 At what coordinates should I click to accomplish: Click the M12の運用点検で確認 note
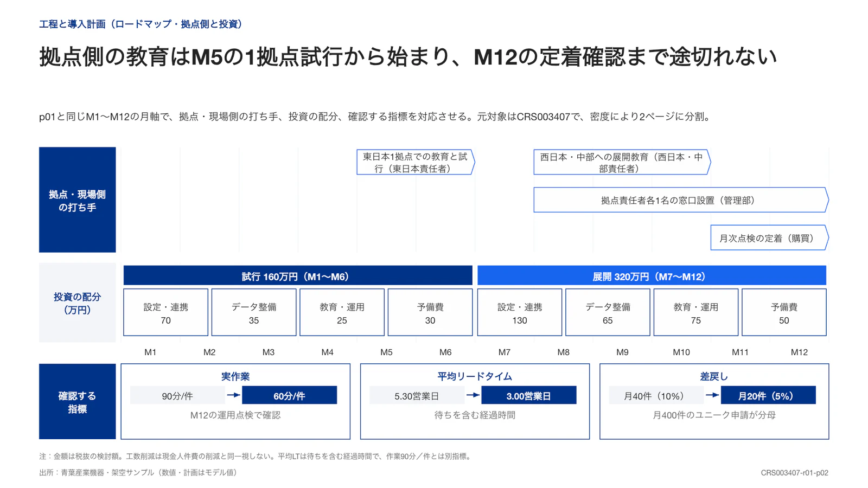click(x=235, y=415)
